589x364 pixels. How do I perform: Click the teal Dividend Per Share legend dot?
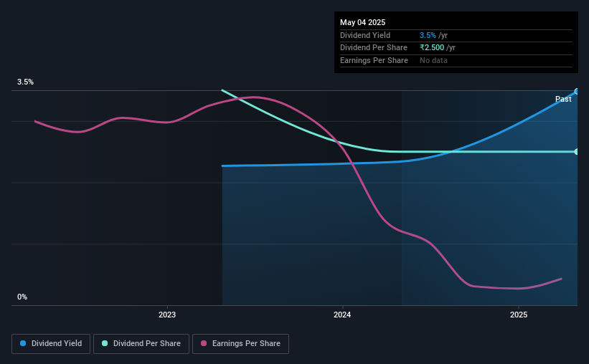105,343
